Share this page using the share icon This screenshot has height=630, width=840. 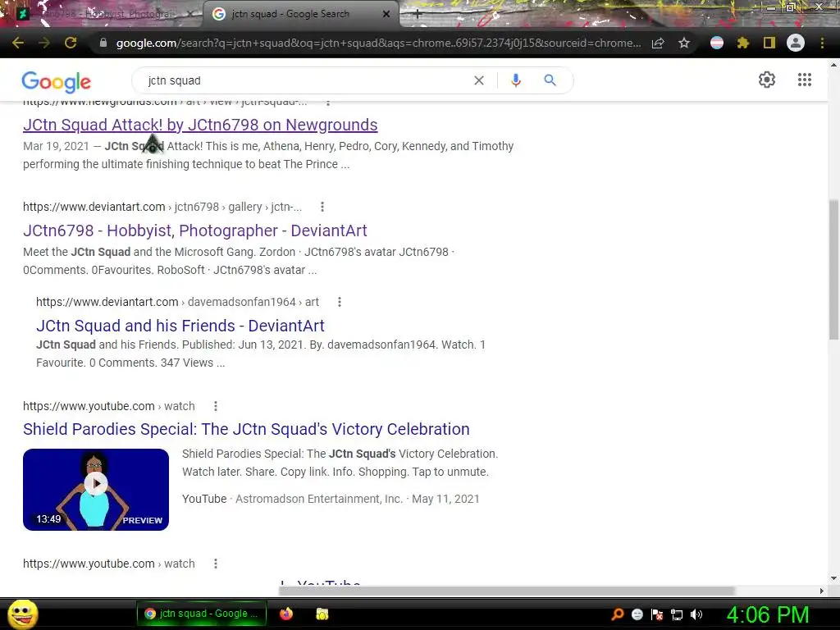click(658, 43)
